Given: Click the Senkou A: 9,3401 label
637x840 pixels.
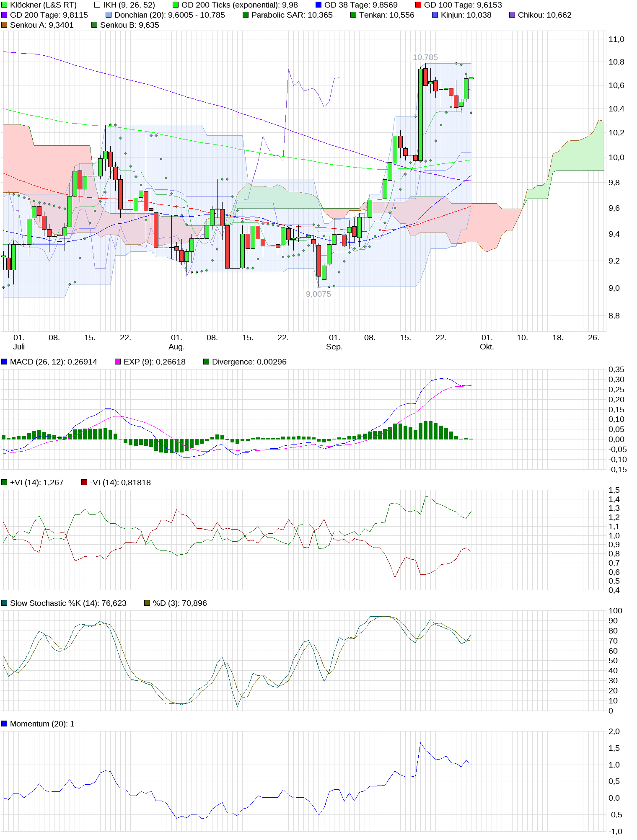Looking at the screenshot, I should coord(42,25).
